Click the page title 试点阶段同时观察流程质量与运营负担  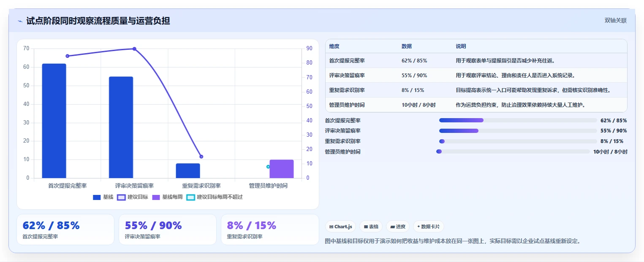tap(98, 21)
